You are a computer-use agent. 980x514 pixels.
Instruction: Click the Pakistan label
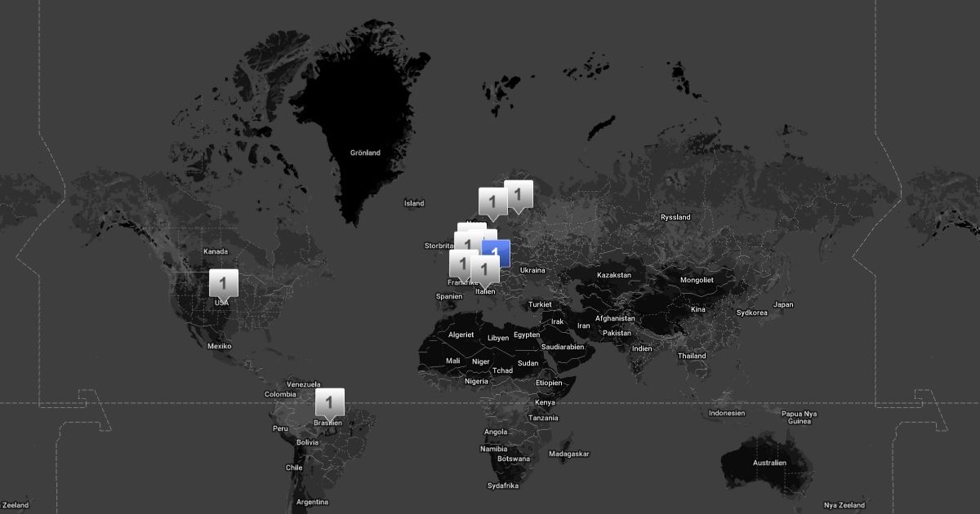click(x=617, y=333)
